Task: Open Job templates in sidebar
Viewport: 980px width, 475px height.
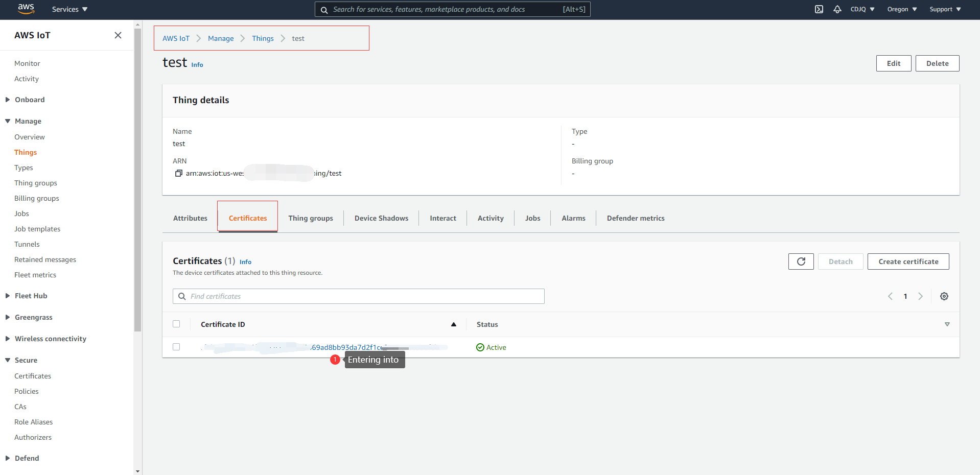Action: tap(37, 229)
